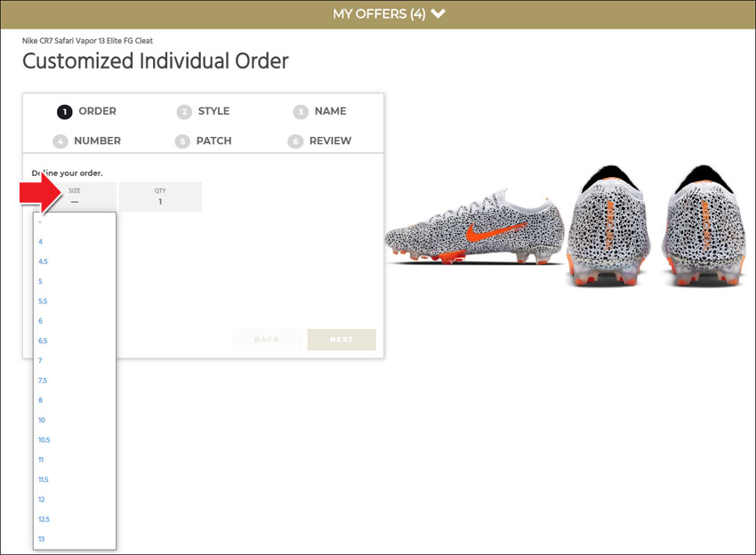Image resolution: width=756 pixels, height=555 pixels.
Task: Click the step 5 circle icon
Action: coord(181,141)
